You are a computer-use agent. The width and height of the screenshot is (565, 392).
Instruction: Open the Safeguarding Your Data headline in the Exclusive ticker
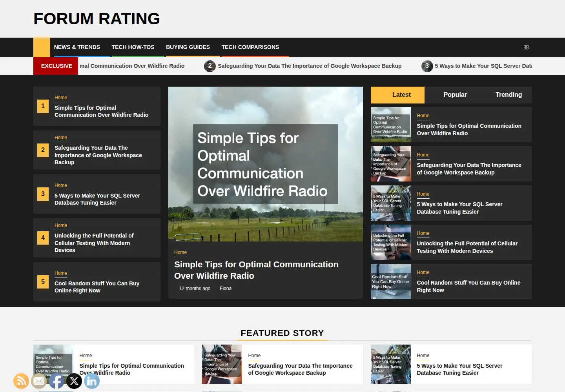310,66
